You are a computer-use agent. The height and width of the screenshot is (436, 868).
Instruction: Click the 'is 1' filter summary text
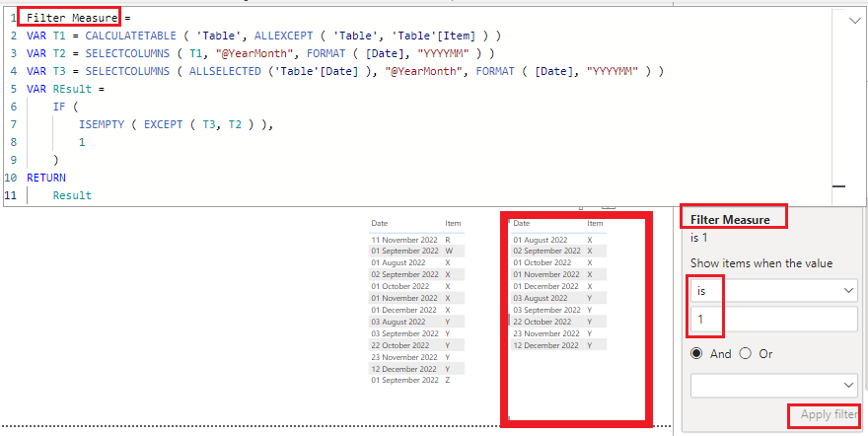698,238
